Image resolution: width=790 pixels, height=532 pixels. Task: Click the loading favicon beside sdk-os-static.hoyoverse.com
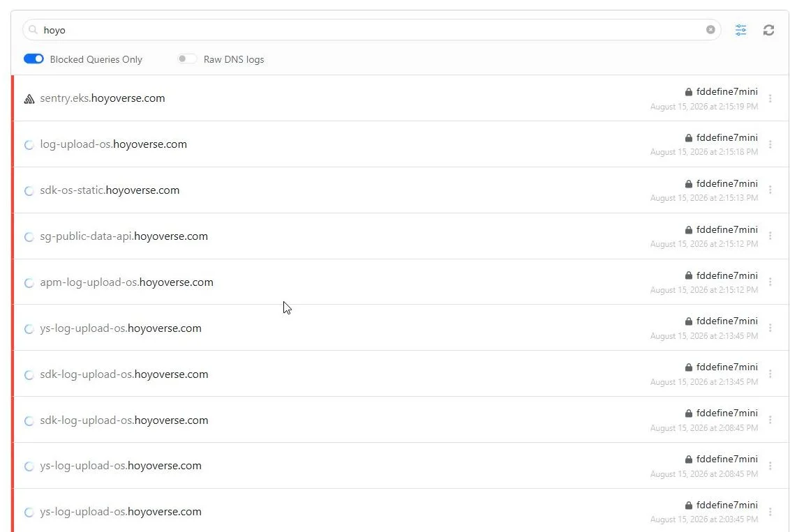coord(29,191)
